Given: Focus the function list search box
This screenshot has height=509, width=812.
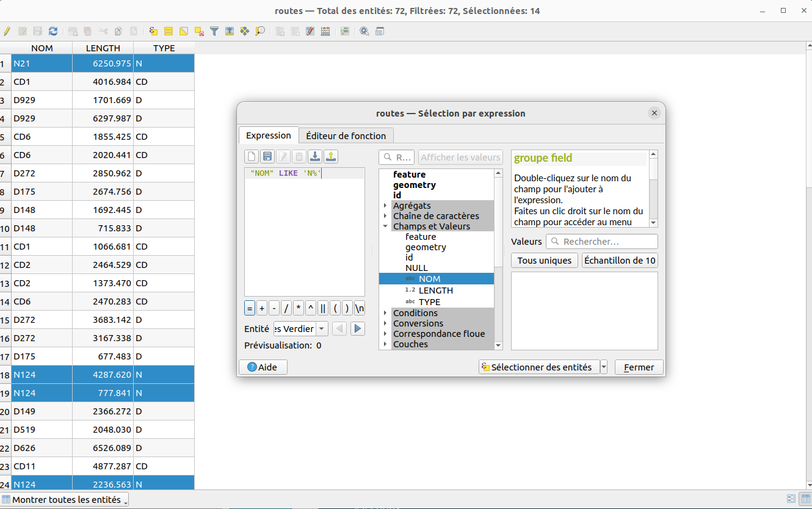Looking at the screenshot, I should 397,157.
